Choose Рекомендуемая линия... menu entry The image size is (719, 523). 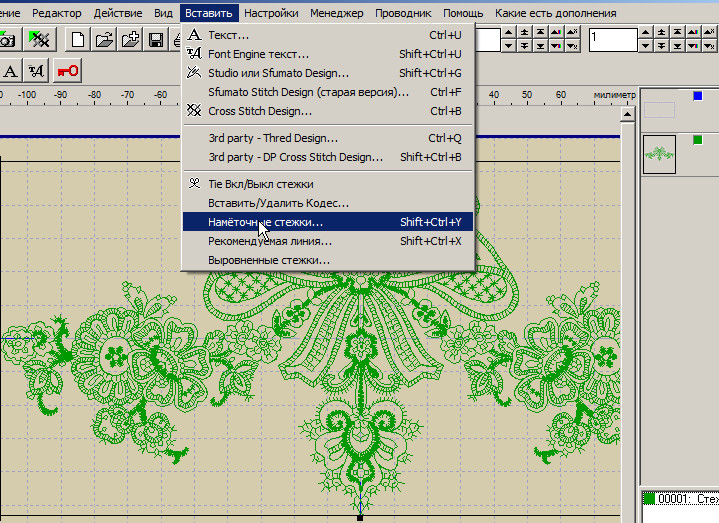(328, 241)
